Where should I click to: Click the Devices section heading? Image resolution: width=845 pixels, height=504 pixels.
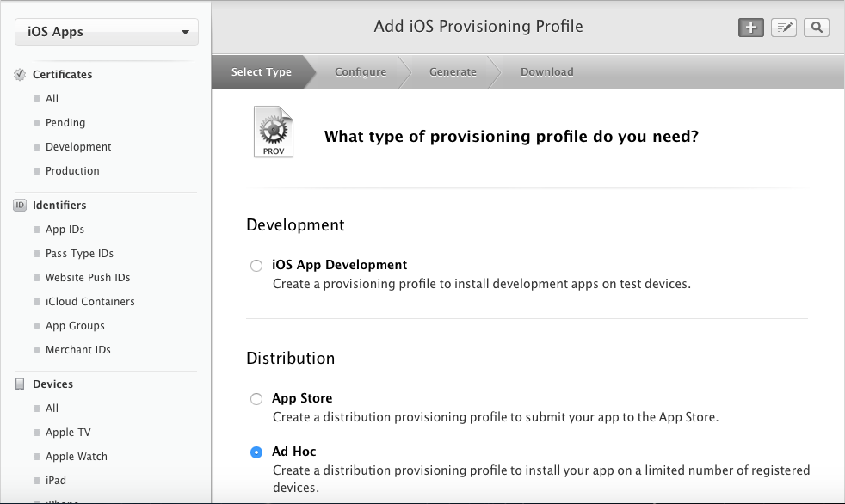tap(52, 384)
